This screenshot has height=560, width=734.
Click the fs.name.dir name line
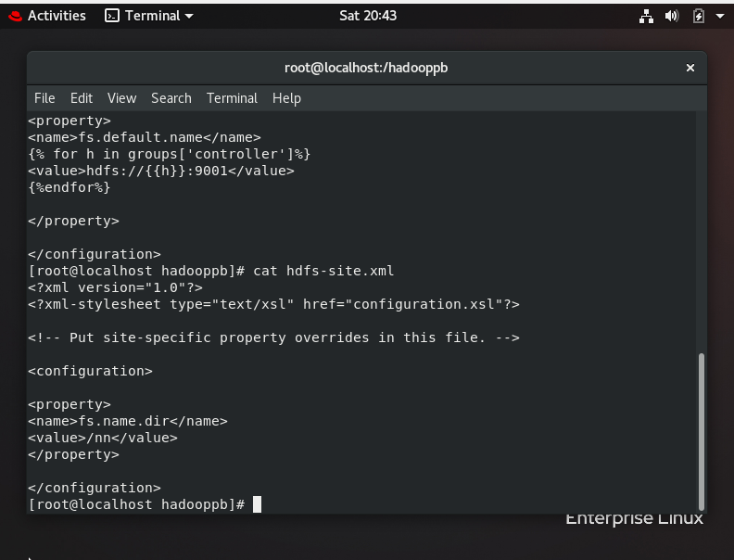[128, 422]
